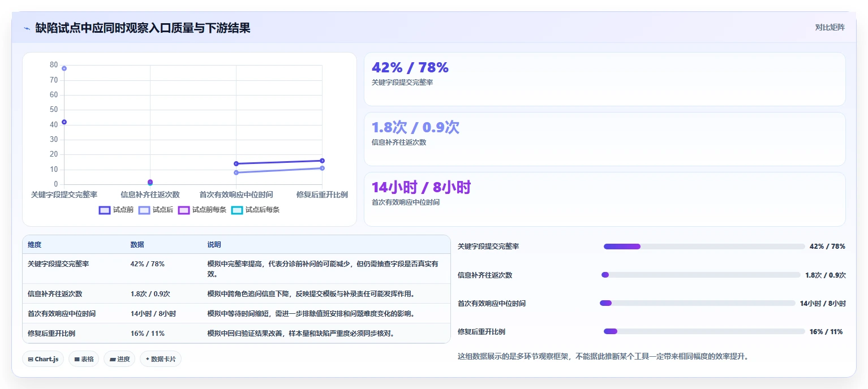Click the title 缺陷试点中应同时观察入口质量与下游结果
Image resolution: width=868 pixels, height=389 pixels.
[x=143, y=28]
